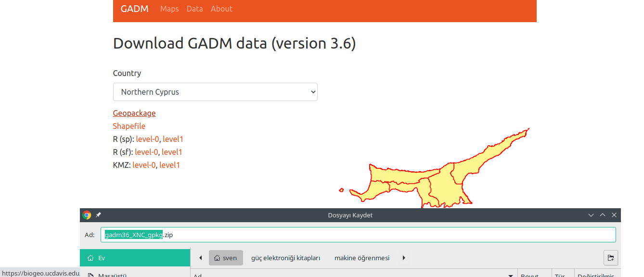The height and width of the screenshot is (277, 644).
Task: Click the file name input field
Action: pyautogui.click(x=358, y=235)
